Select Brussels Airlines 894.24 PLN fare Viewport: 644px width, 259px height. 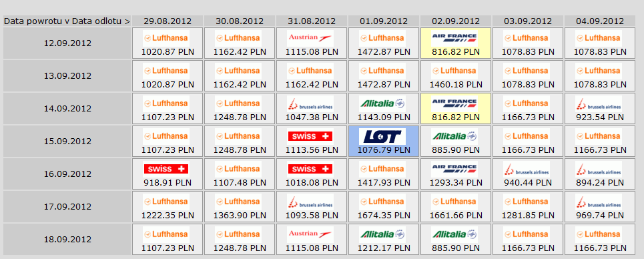(600, 174)
